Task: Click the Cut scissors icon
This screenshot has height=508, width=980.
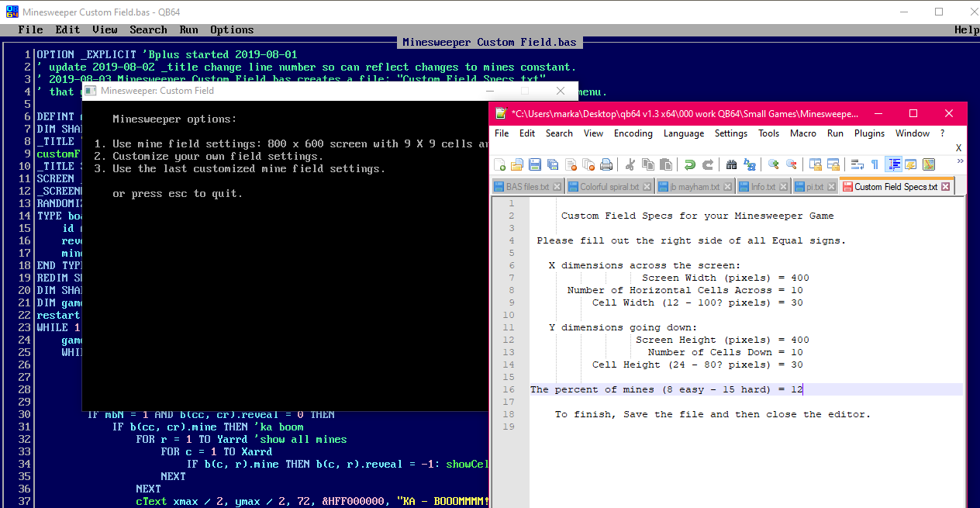Action: [x=630, y=164]
